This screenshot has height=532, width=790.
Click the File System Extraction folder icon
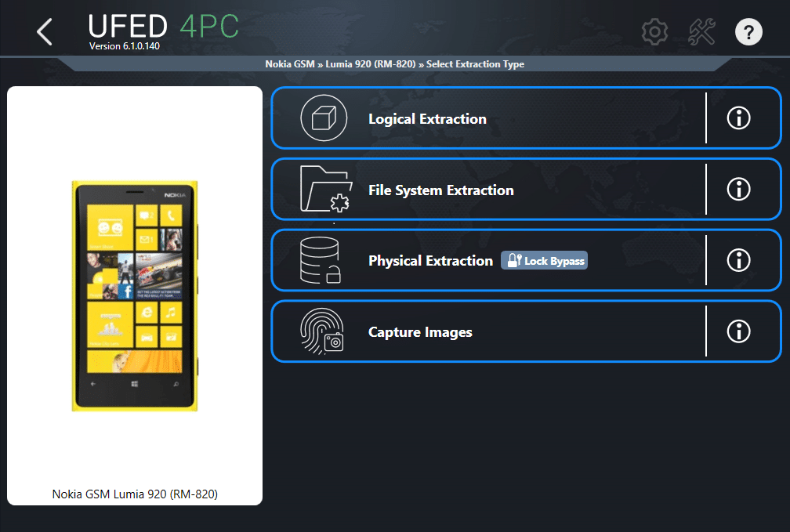pyautogui.click(x=325, y=189)
